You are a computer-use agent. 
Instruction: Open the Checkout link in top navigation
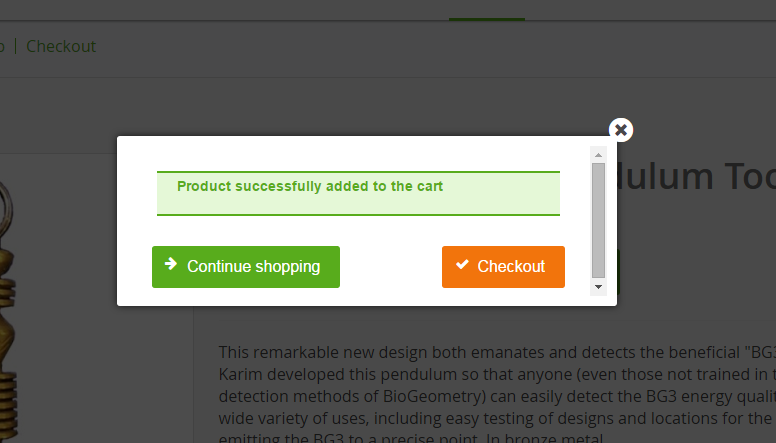(x=61, y=46)
